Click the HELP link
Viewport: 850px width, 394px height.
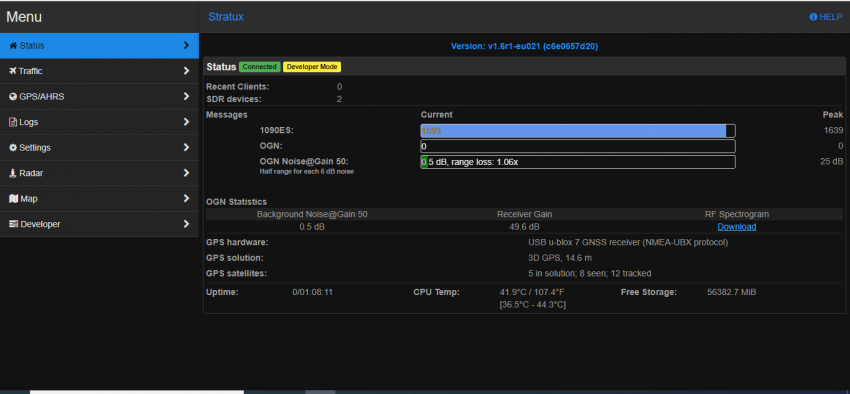click(826, 17)
